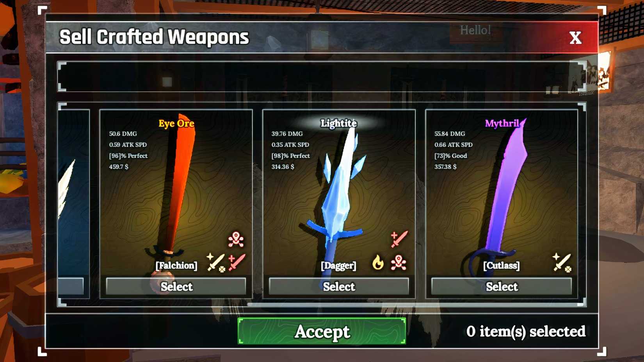
Task: Accept the weapon sale
Action: click(x=322, y=331)
